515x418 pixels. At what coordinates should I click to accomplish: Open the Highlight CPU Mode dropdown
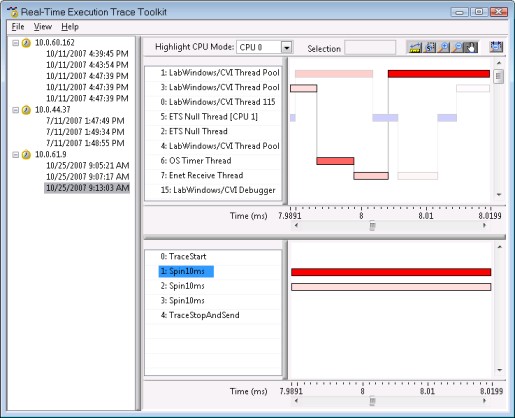pos(287,47)
